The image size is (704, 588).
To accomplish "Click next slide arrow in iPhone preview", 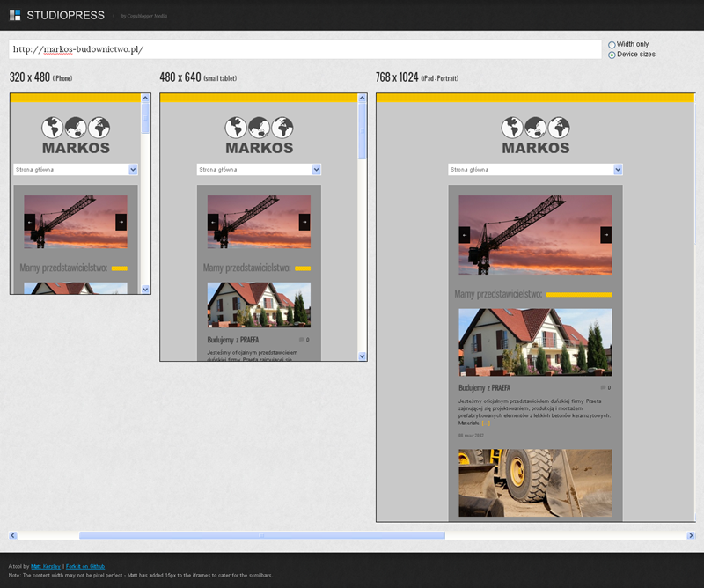I will click(x=121, y=222).
